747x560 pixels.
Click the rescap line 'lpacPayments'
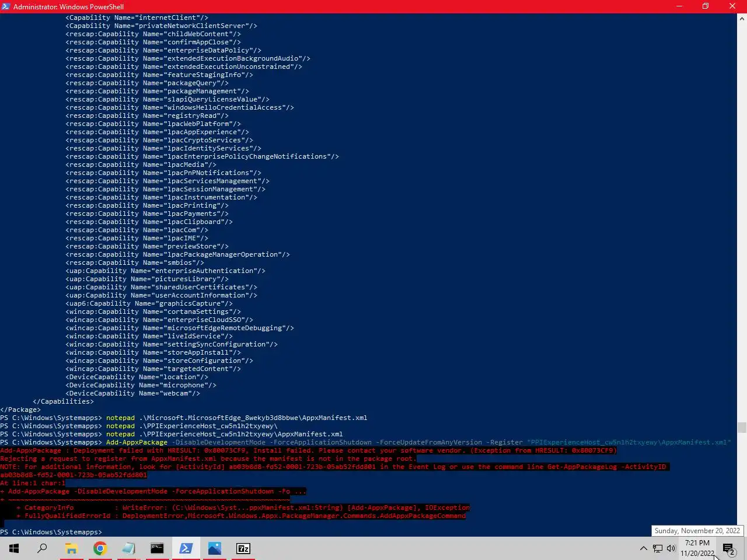pos(147,213)
